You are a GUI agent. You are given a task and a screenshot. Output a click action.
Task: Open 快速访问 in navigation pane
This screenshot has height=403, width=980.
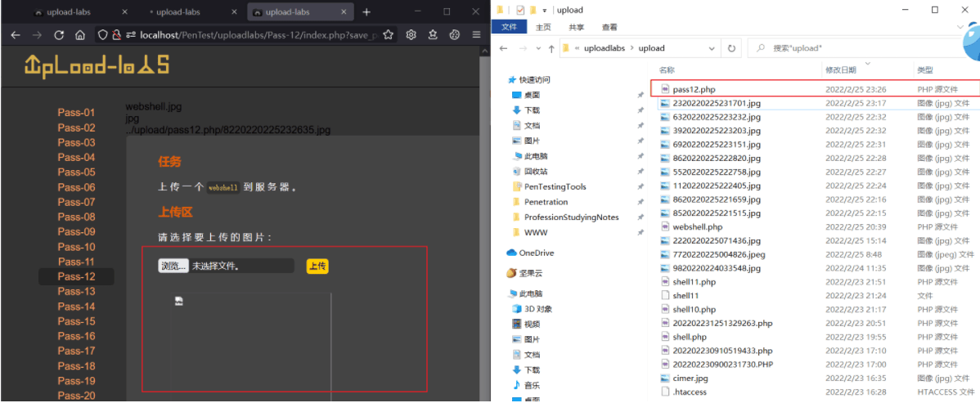[x=533, y=79]
